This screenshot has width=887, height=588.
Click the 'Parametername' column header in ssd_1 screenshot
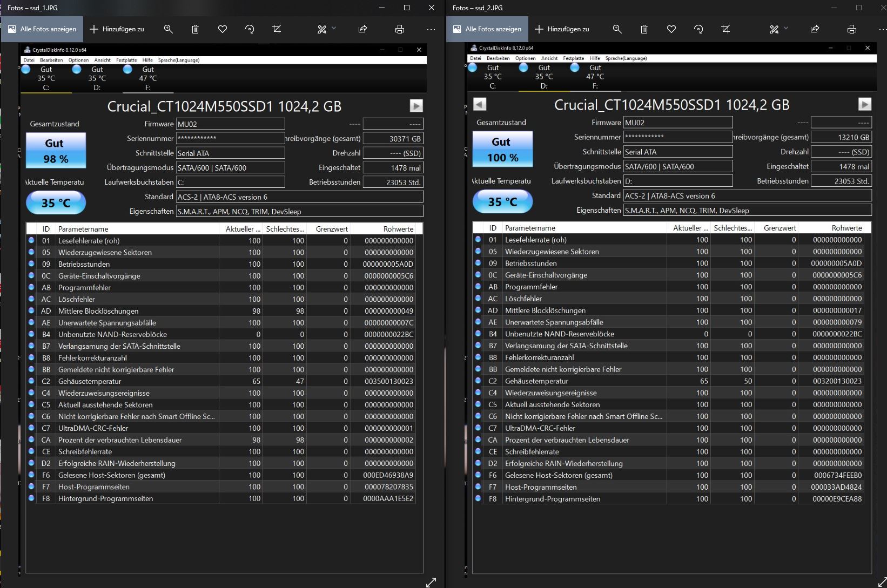[137, 229]
